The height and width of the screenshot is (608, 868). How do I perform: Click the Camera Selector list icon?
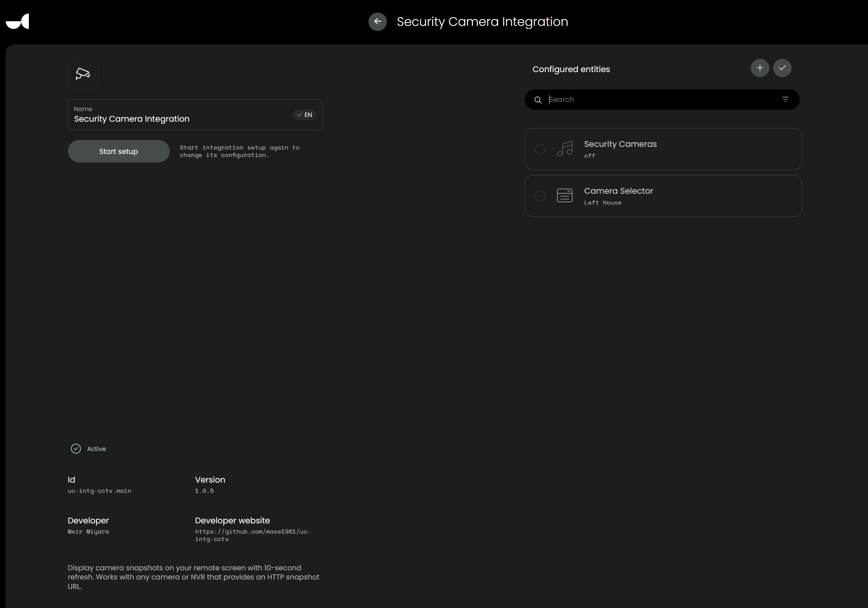click(x=564, y=196)
